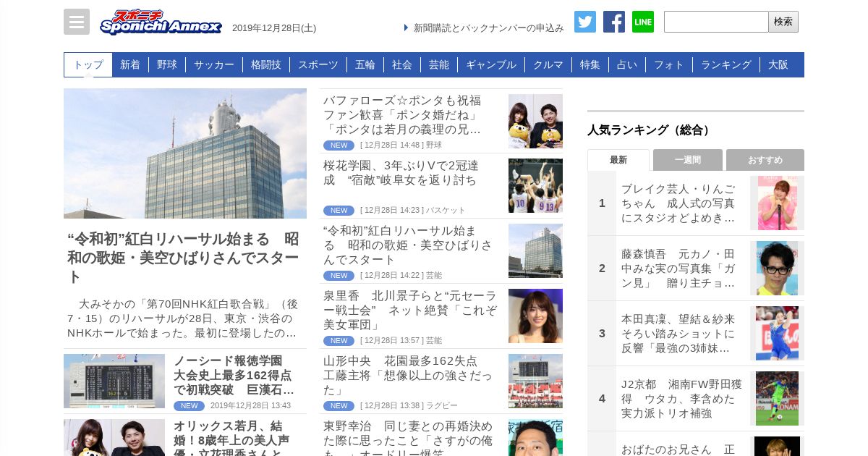Go to the クルマ section
This screenshot has width=868, height=456.
(548, 64)
